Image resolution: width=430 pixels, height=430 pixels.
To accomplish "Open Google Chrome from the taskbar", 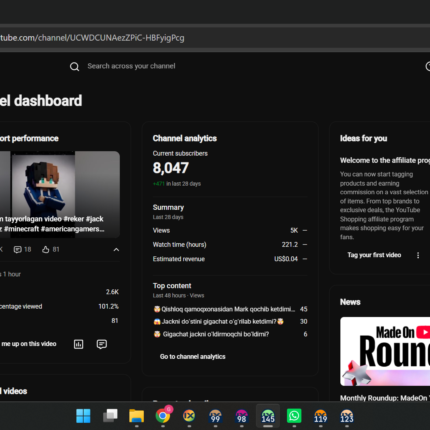I will click(163, 415).
